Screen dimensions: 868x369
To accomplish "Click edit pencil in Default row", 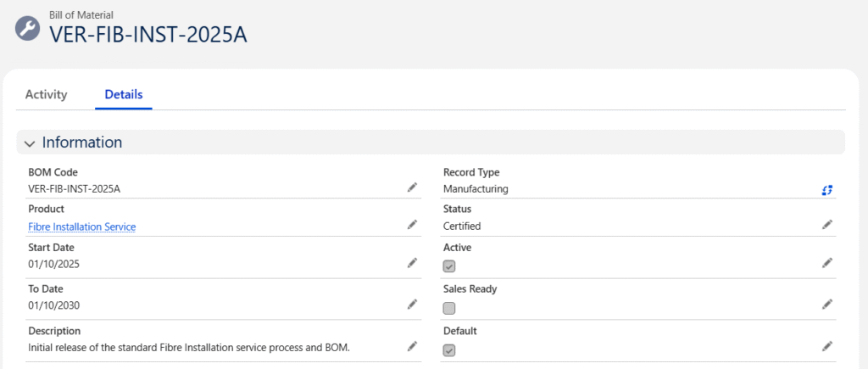I will pos(827,345).
